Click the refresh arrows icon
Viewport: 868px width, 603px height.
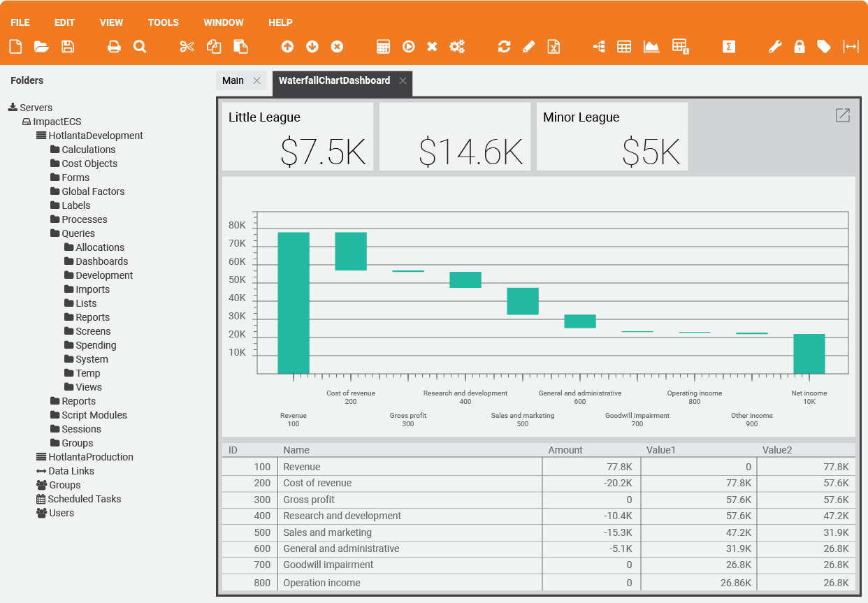point(504,47)
